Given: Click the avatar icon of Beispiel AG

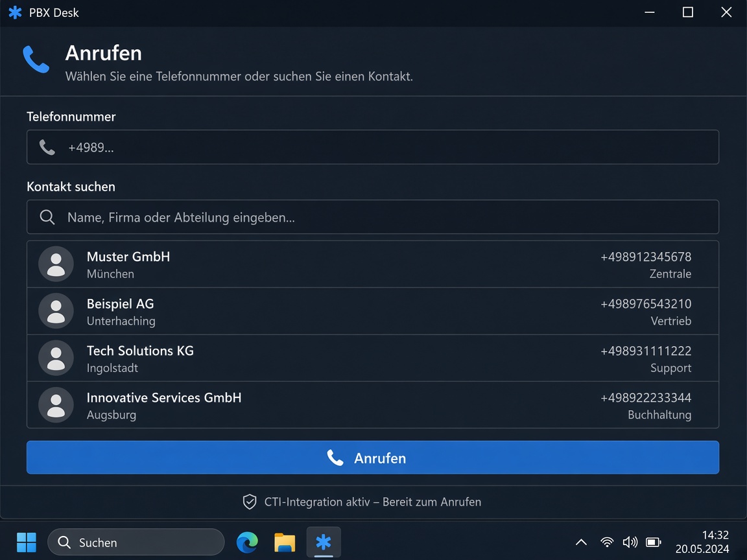Looking at the screenshot, I should tap(56, 311).
